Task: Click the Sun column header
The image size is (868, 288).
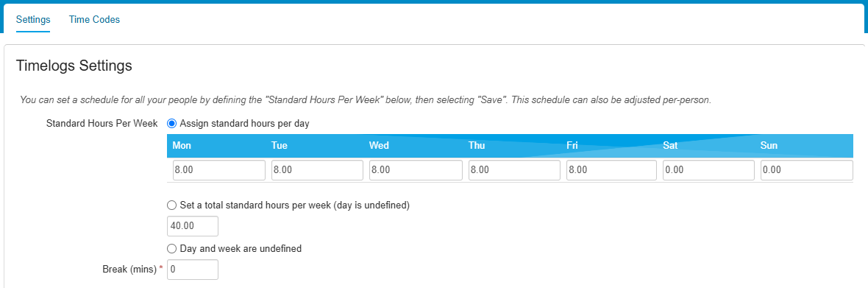Action: coord(769,146)
